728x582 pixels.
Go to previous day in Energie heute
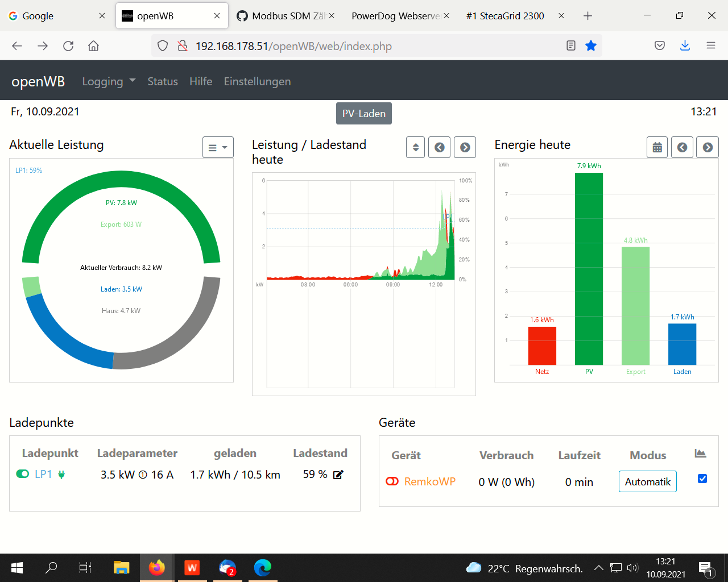pyautogui.click(x=682, y=148)
